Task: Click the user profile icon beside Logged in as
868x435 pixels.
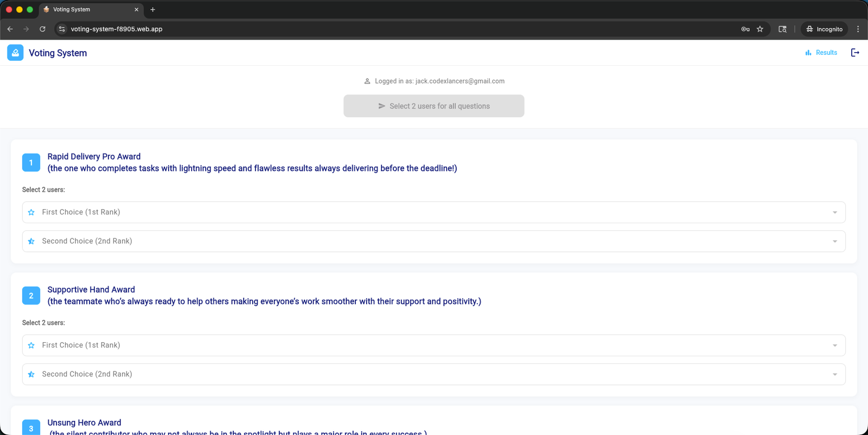Action: 367,81
